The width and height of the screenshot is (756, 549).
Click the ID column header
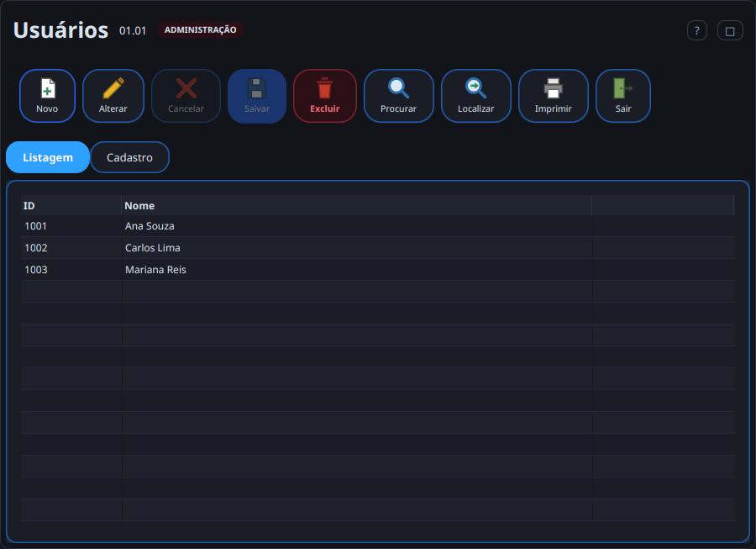coord(71,205)
